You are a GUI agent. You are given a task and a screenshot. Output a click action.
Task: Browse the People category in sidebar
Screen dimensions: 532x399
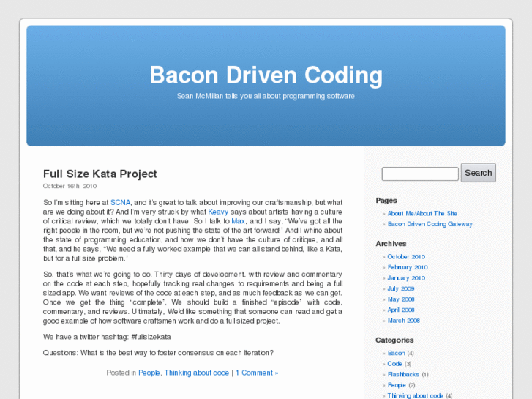point(397,385)
